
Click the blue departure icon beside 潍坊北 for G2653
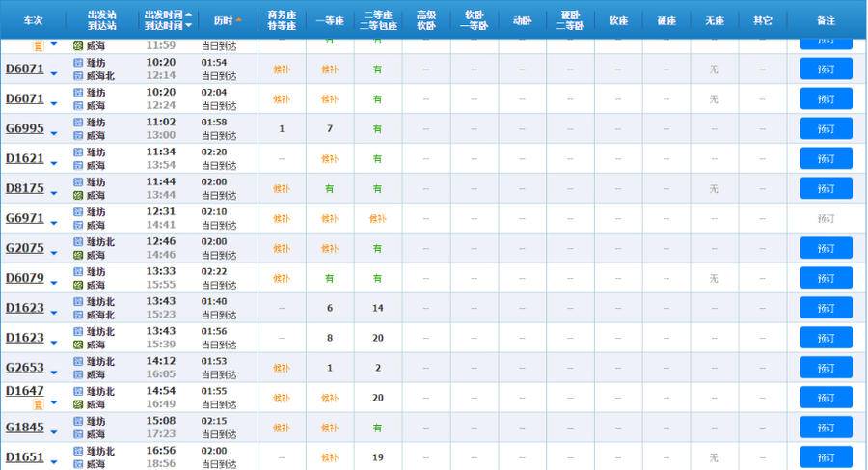pyautogui.click(x=79, y=362)
